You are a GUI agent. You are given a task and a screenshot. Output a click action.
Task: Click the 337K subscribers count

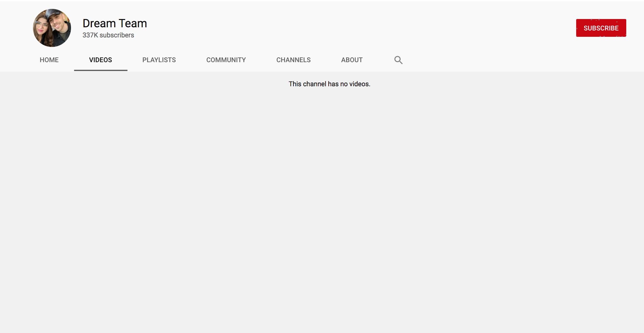tap(108, 35)
